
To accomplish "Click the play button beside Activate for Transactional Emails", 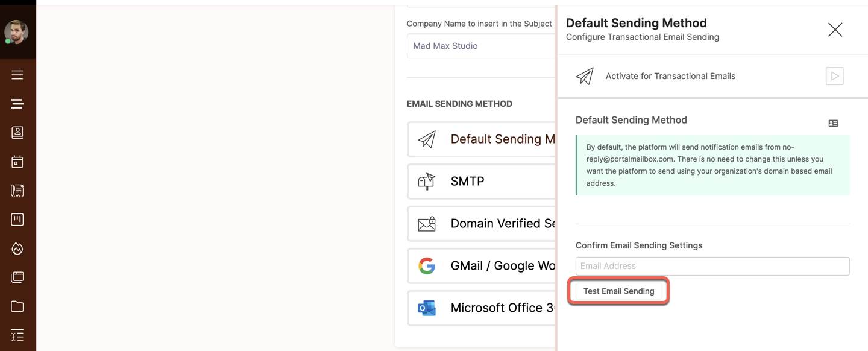I will tap(834, 76).
